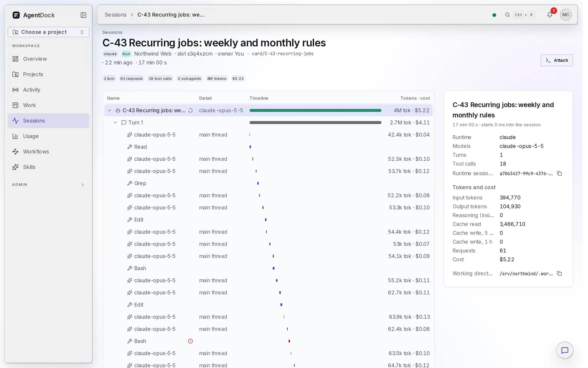
Task: Click the Attach button
Action: (x=556, y=60)
